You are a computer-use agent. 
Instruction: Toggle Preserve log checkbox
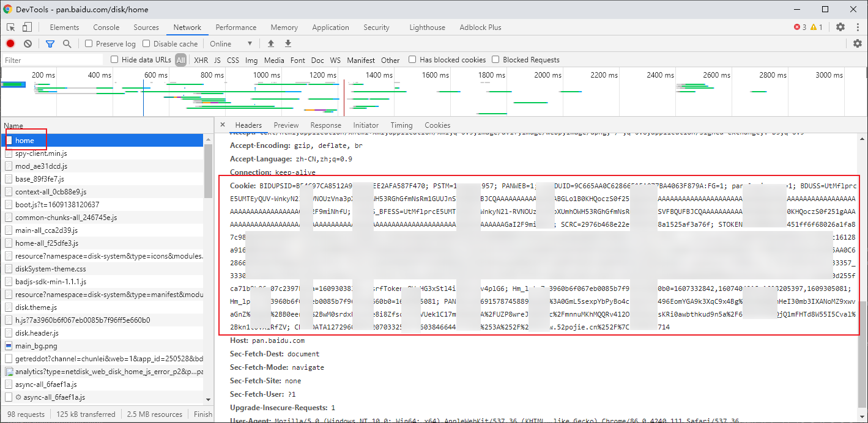click(x=89, y=43)
